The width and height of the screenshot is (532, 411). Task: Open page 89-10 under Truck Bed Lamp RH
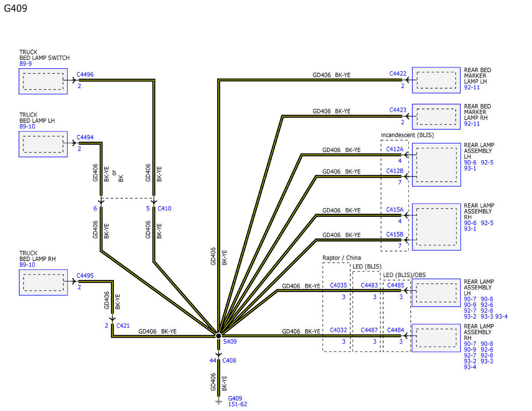(x=27, y=265)
